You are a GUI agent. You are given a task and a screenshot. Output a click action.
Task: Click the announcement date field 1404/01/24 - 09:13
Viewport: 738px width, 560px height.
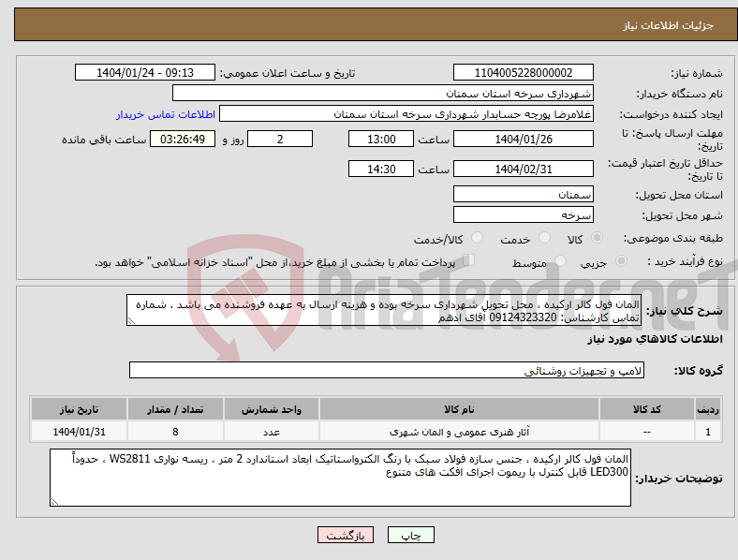(x=145, y=73)
